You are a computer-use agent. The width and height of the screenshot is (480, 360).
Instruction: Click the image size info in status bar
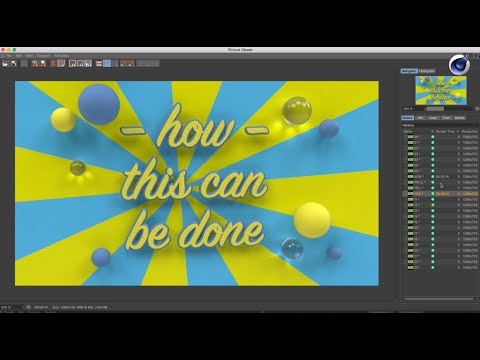[80, 307]
